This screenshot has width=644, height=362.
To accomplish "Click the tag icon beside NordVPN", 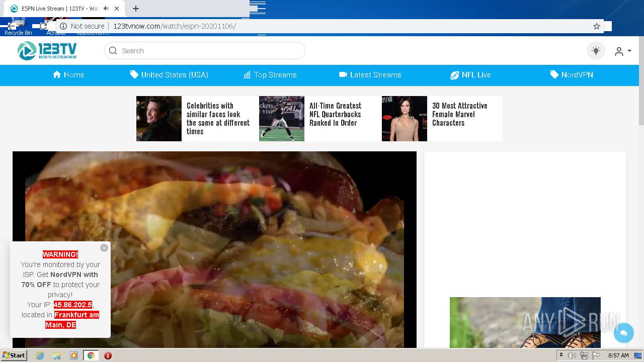I will 554,74.
